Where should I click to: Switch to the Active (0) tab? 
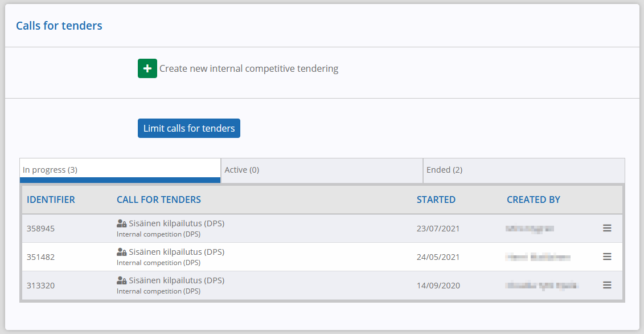tap(322, 170)
